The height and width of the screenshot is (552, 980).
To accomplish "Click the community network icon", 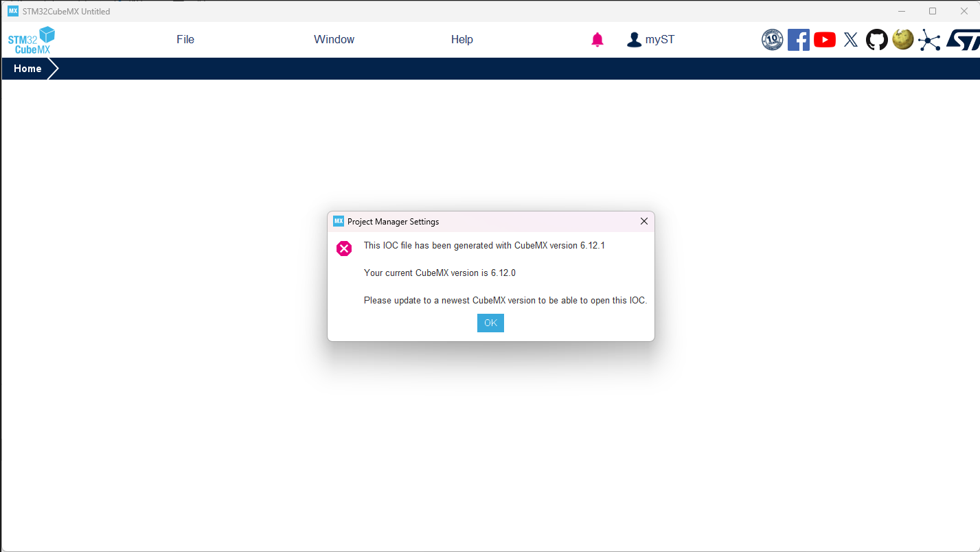I will 929,40.
